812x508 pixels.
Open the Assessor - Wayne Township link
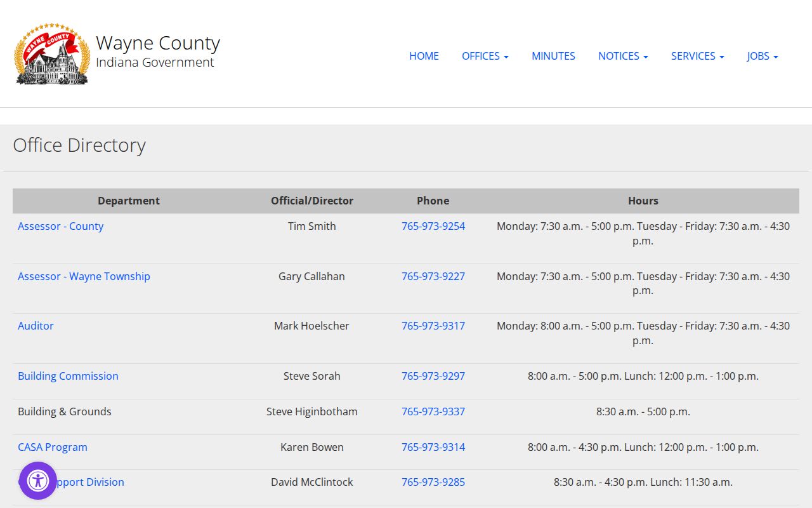(x=84, y=276)
